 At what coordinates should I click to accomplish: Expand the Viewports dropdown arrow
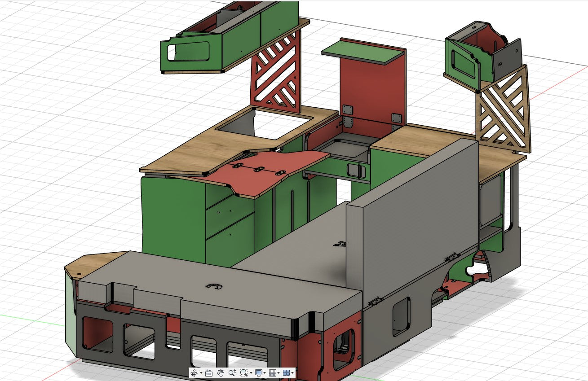click(x=292, y=373)
